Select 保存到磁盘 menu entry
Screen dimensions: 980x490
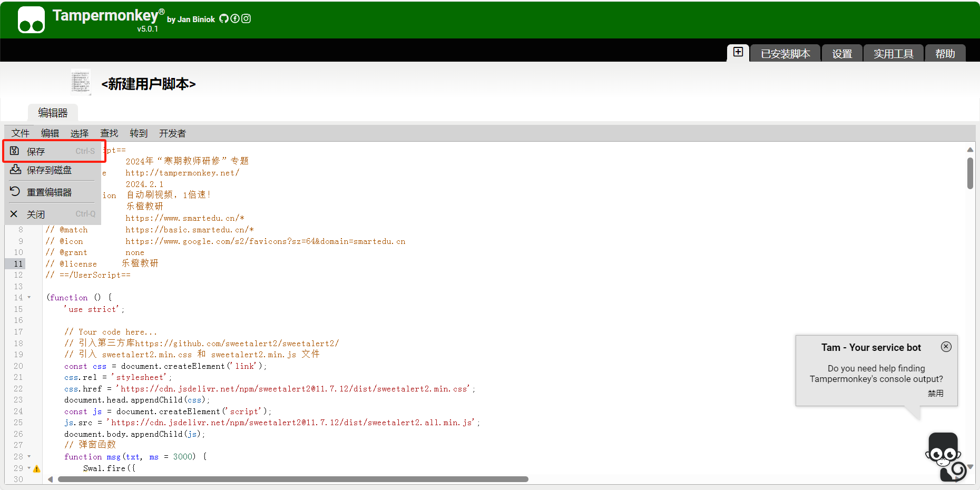53,170
